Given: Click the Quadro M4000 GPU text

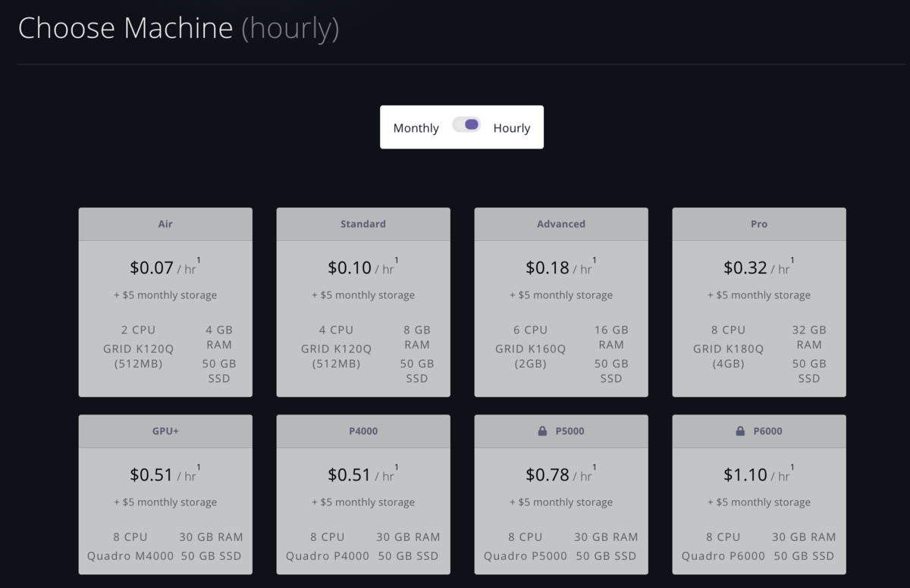Looking at the screenshot, I should [130, 556].
